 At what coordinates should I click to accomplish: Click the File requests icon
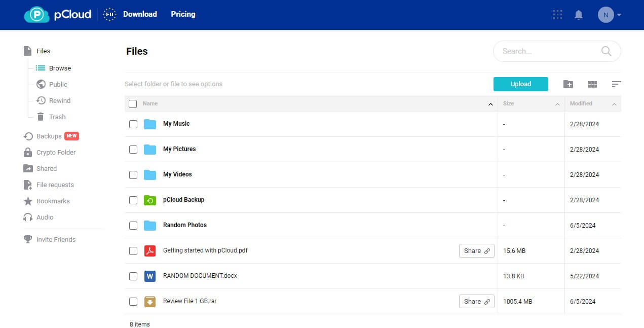pos(28,185)
